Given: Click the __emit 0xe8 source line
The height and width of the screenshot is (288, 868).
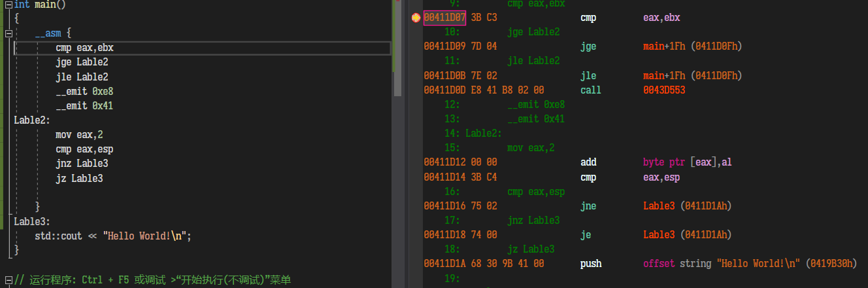Looking at the screenshot, I should pyautogui.click(x=85, y=91).
